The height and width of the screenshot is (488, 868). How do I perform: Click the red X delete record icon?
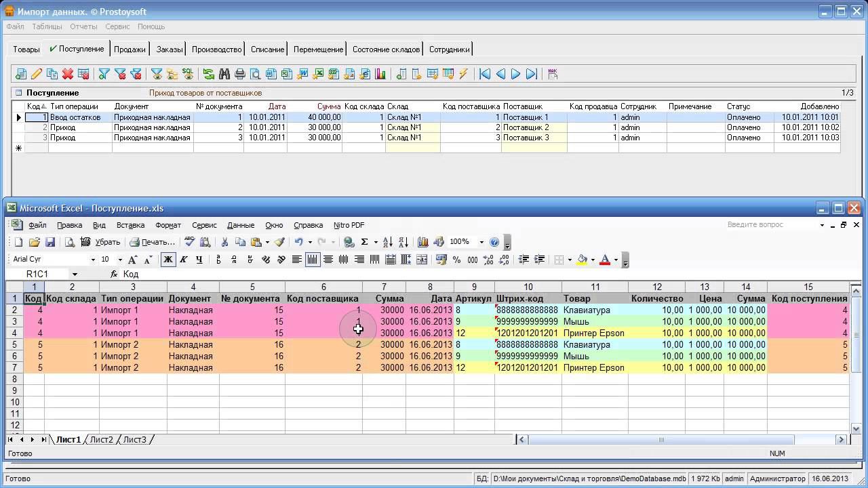(x=68, y=74)
